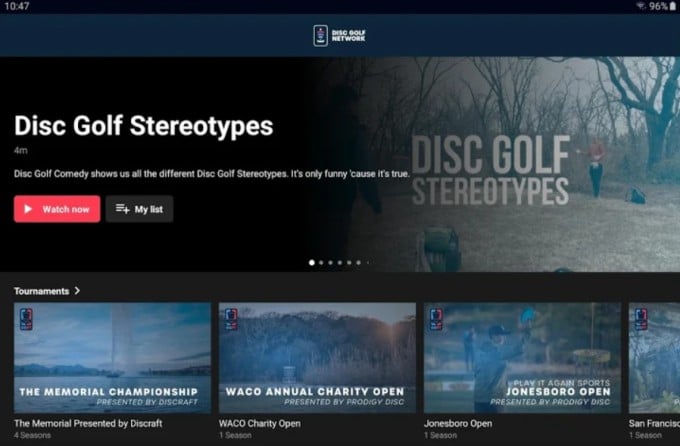Select 'Jonesboro Open' title text
680x446 pixels.
click(x=458, y=423)
